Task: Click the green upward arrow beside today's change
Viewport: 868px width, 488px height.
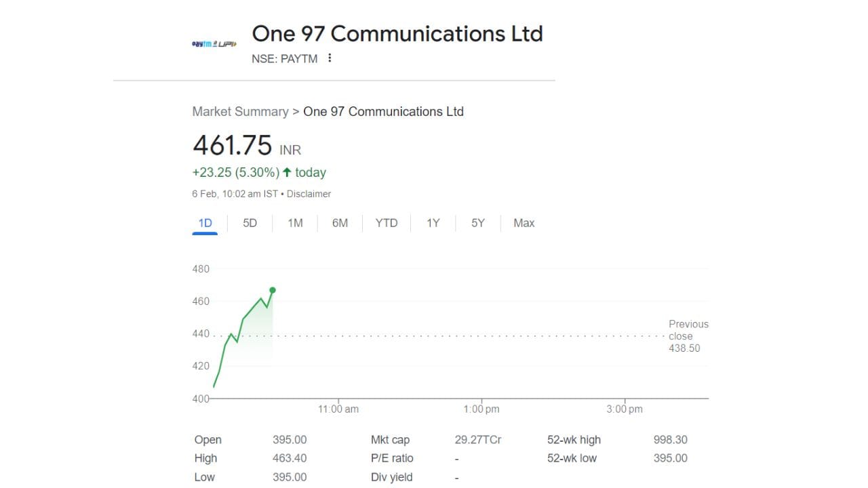Action: coord(288,172)
